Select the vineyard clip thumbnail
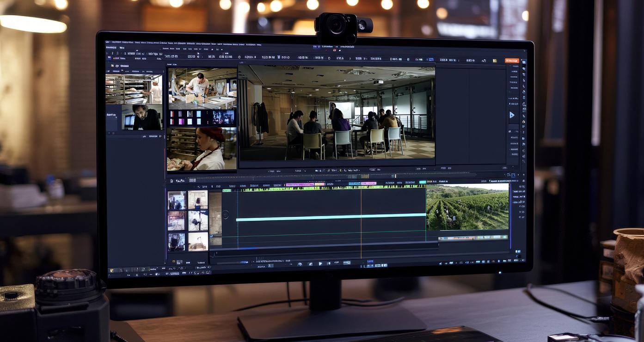Screen dimensions: 644x342 point(467,207)
